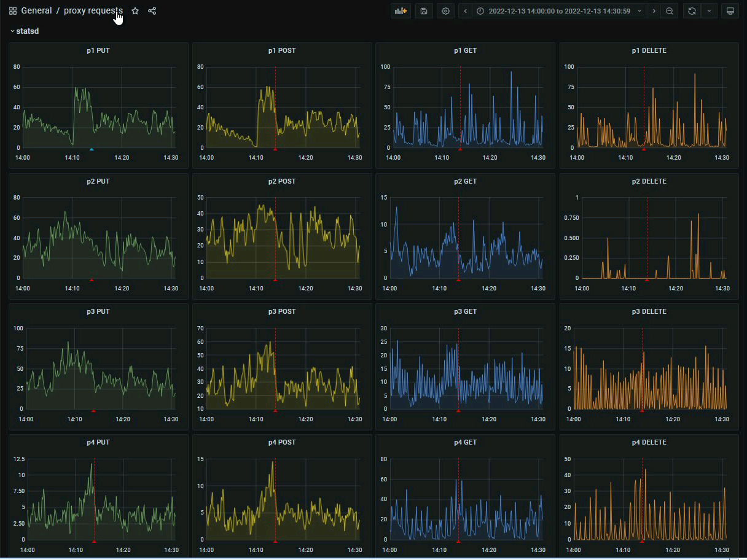Open the p2 DELETE panel title menu
The image size is (747, 560).
[x=649, y=181]
